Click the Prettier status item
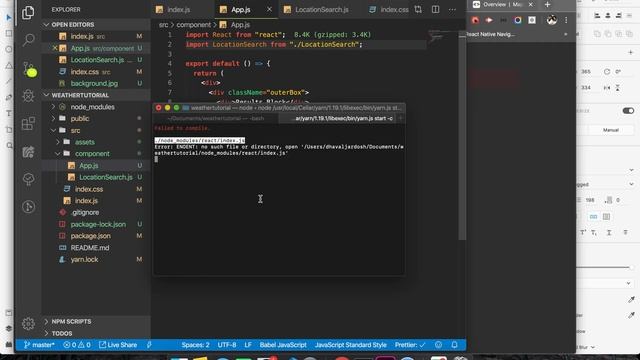The height and width of the screenshot is (360, 640). [x=410, y=345]
